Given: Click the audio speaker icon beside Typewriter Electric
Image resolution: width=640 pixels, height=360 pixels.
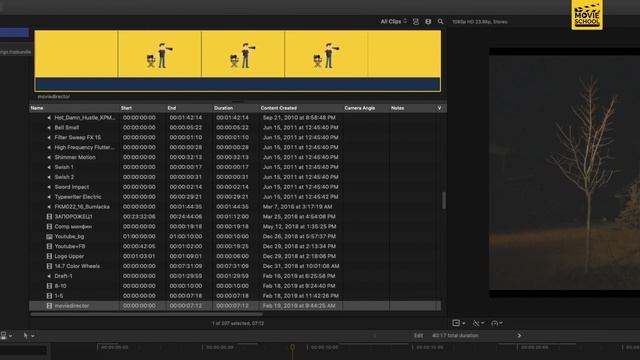Looking at the screenshot, I should tap(49, 197).
